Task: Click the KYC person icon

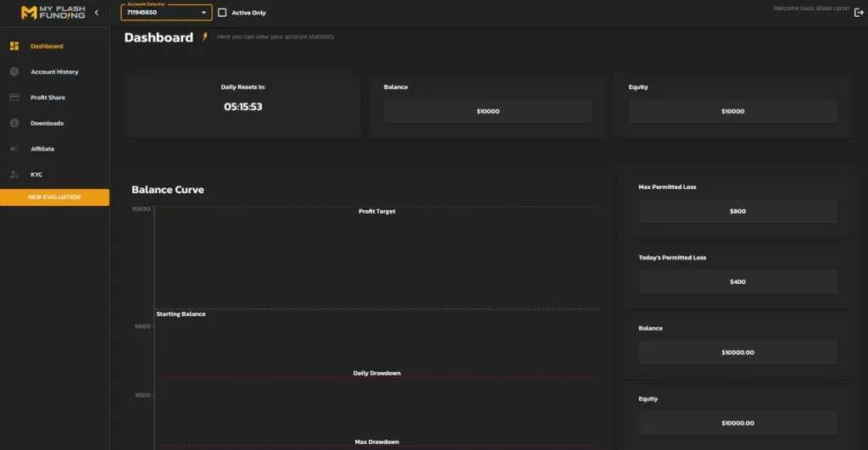Action: point(14,175)
